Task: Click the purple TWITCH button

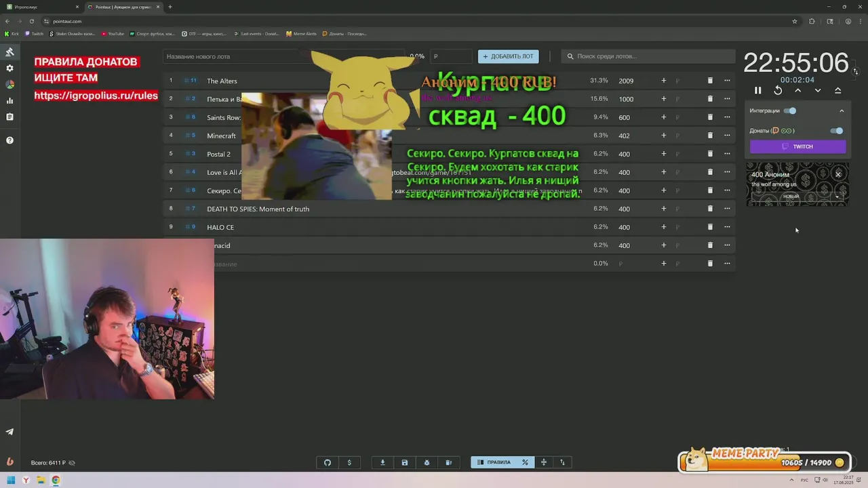Action: (797, 146)
